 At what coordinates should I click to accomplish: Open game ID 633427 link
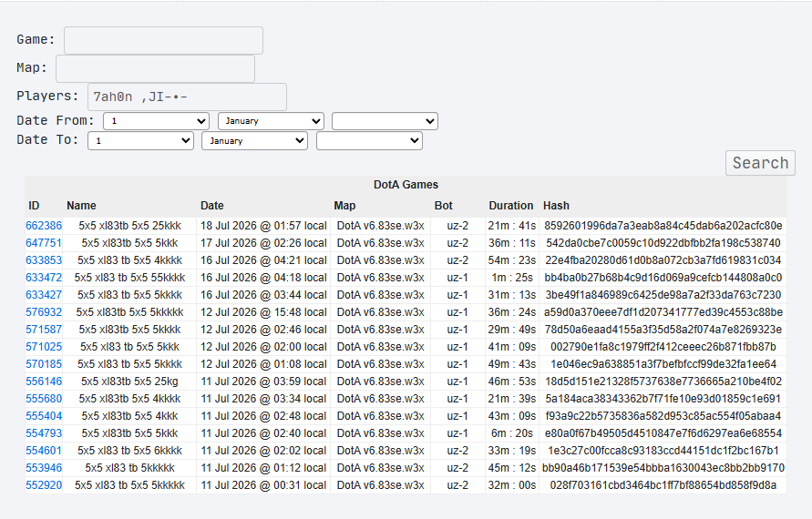tap(44, 295)
